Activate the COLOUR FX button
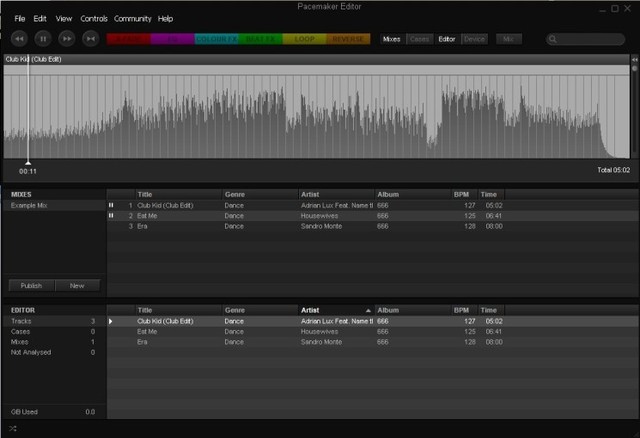The image size is (640, 438). [216, 39]
